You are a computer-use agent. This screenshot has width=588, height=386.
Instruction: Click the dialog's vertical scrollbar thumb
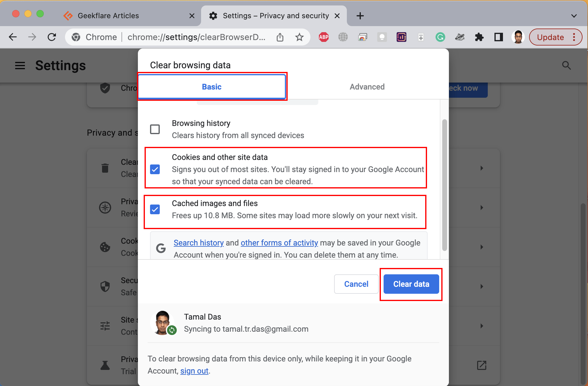(x=444, y=185)
